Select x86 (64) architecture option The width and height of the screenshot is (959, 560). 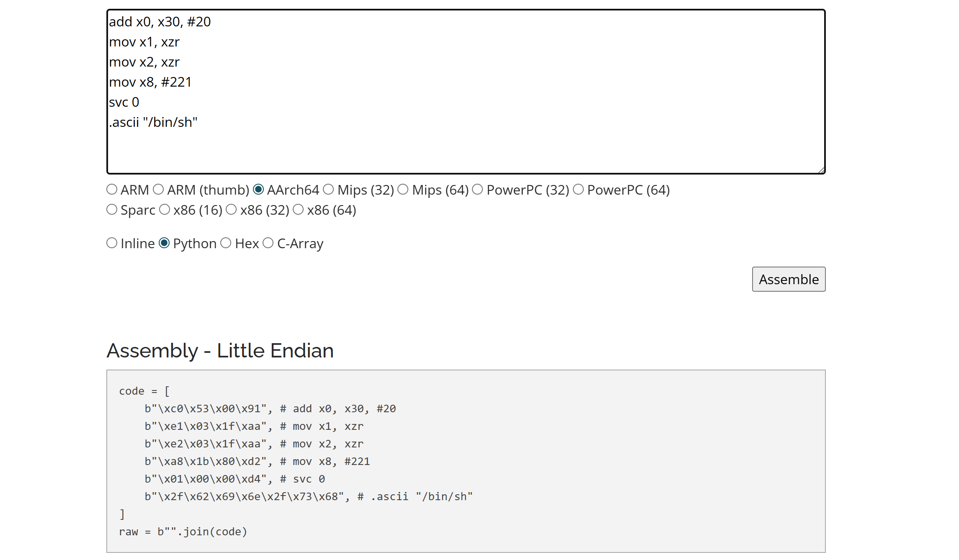[298, 210]
